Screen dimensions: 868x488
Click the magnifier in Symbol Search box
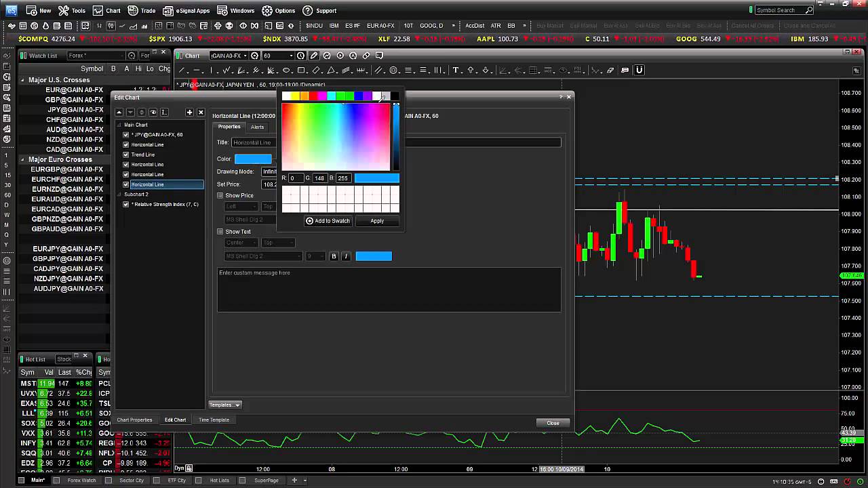(808, 10)
